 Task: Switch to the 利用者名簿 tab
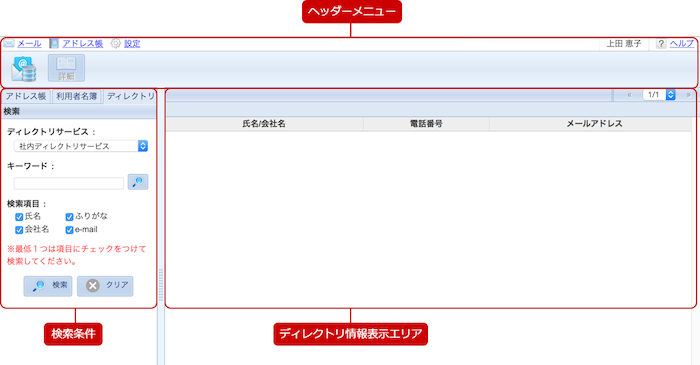pyautogui.click(x=76, y=96)
